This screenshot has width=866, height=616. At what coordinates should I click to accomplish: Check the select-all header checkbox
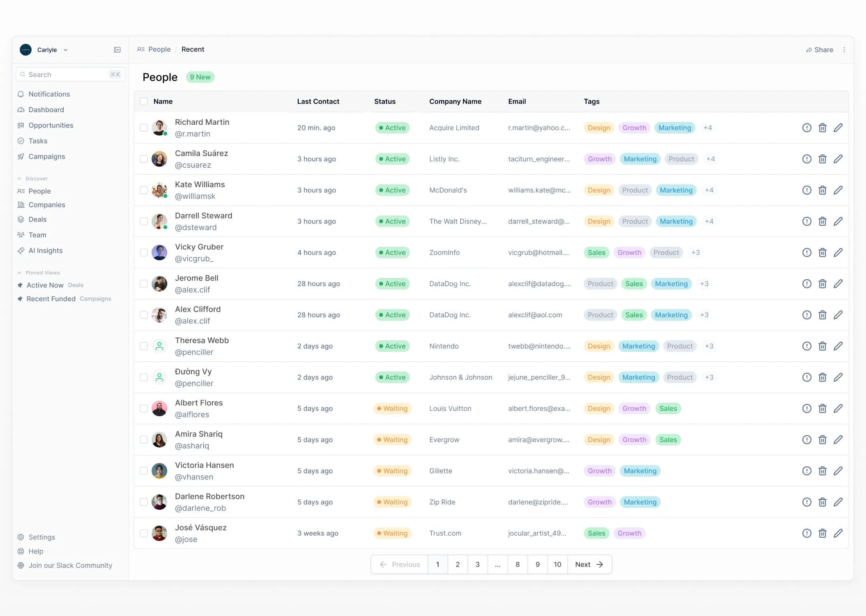(x=144, y=101)
